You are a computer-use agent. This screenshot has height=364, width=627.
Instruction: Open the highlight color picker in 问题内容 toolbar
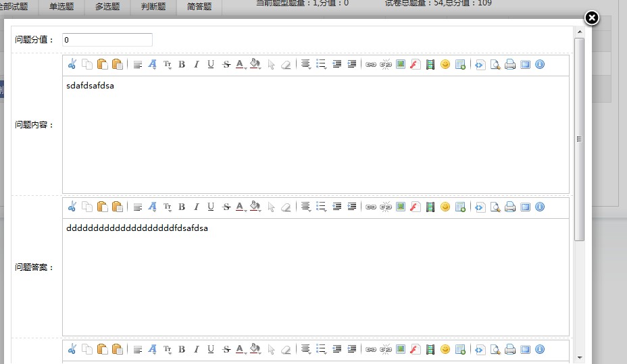click(x=255, y=64)
